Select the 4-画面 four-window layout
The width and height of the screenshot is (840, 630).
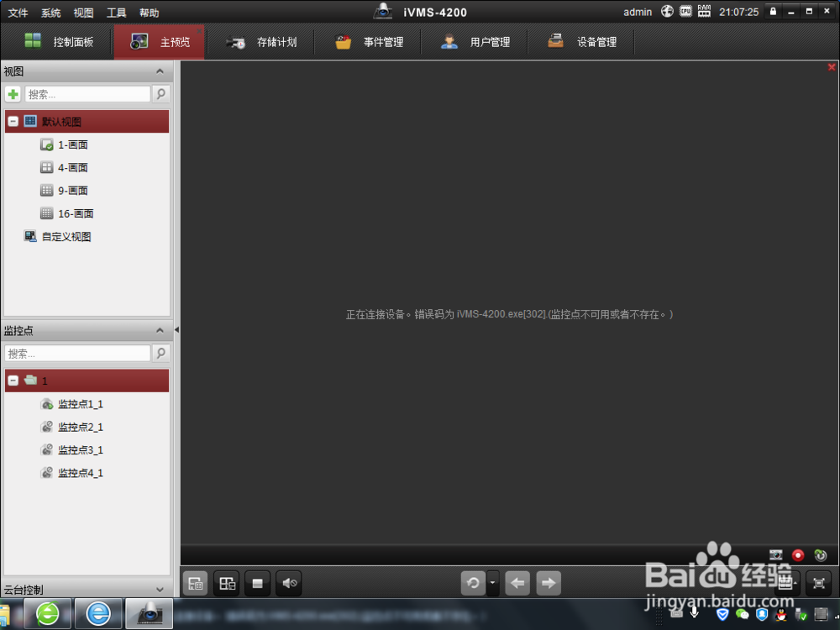65,168
